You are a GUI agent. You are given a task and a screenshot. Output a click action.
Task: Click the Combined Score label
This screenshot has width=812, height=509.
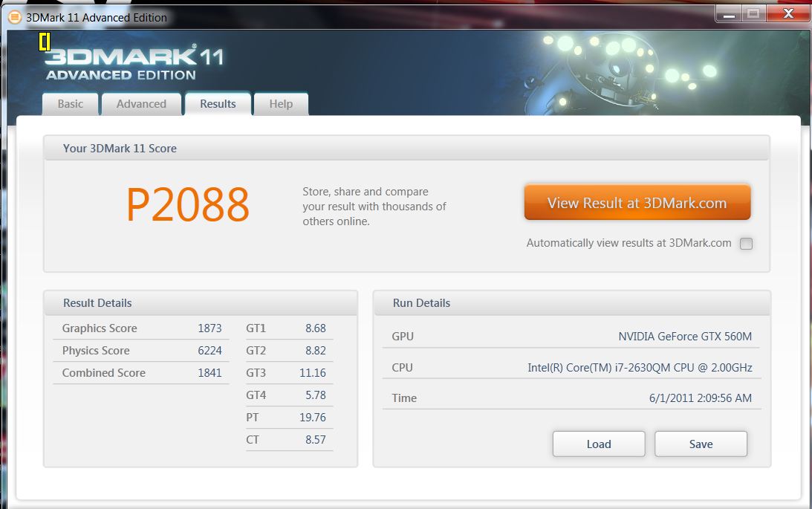(x=103, y=373)
